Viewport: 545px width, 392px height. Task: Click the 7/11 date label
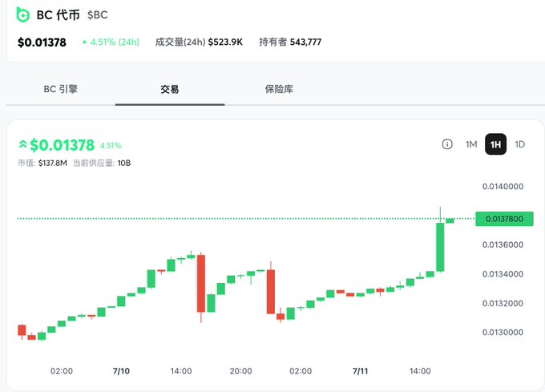(x=361, y=371)
